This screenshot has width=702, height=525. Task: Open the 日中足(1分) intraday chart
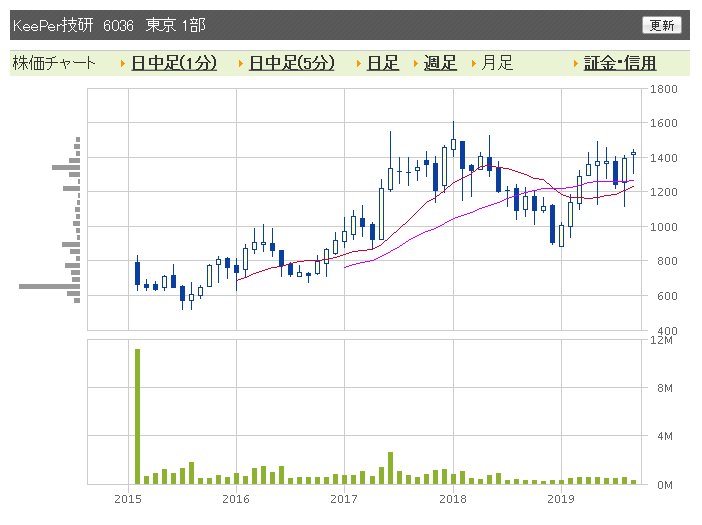pos(174,63)
